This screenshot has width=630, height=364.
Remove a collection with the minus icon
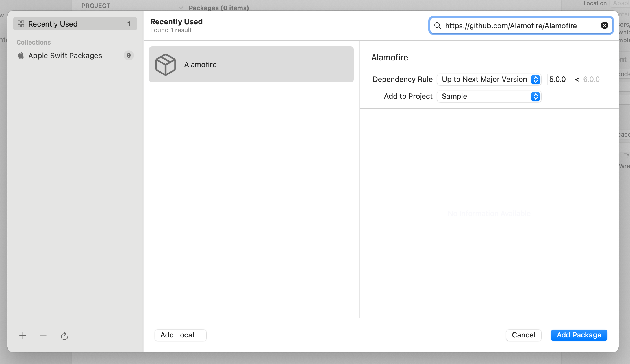pyautogui.click(x=43, y=336)
